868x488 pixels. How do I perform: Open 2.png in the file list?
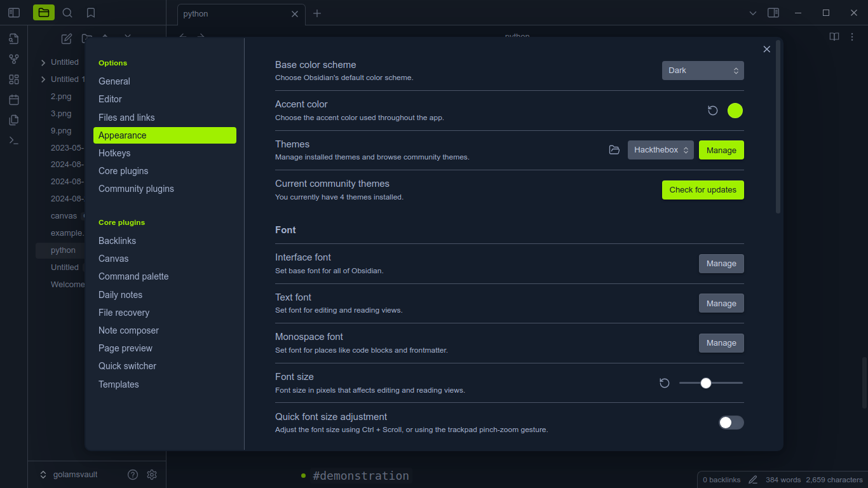[61, 97]
